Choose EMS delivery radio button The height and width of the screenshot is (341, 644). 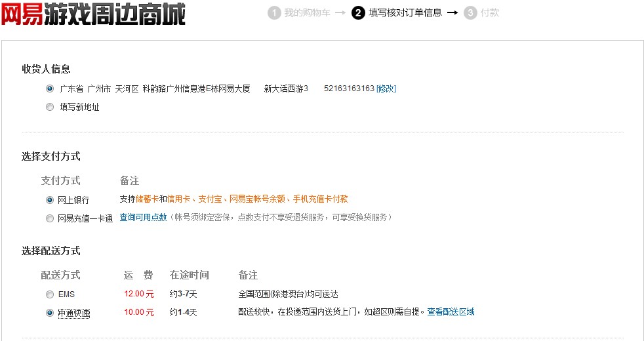click(50, 294)
